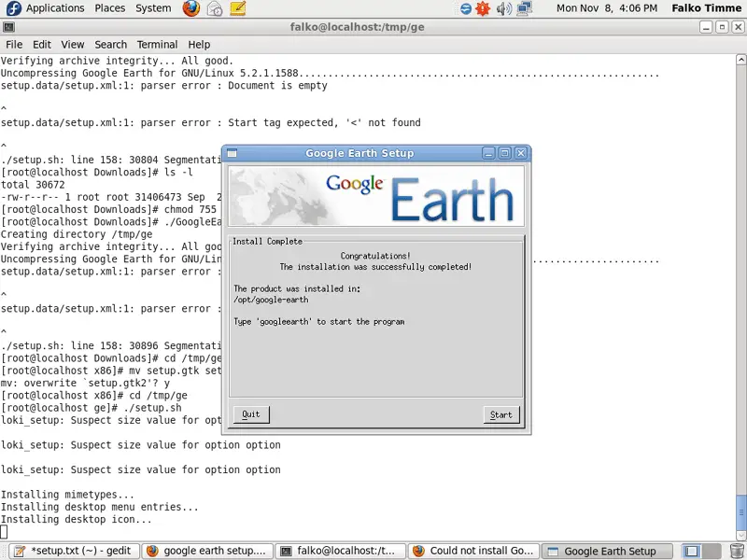Click the Fedora logo icon in the top panel
This screenshot has width=747, height=560.
pyautogui.click(x=13, y=8)
